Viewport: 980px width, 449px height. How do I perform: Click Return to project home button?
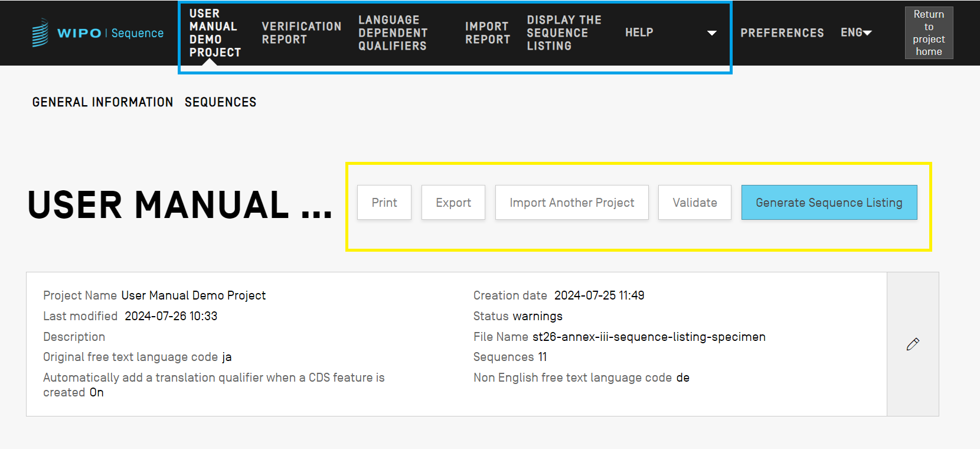pyautogui.click(x=929, y=33)
